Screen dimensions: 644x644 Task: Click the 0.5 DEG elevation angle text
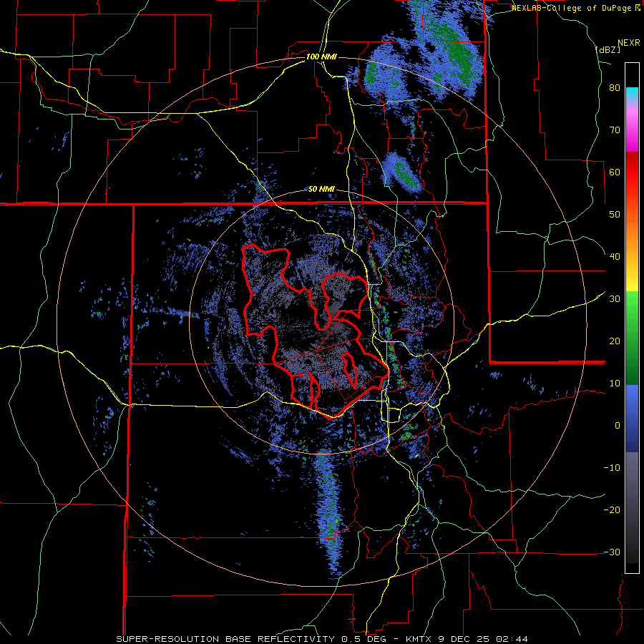click(x=364, y=639)
